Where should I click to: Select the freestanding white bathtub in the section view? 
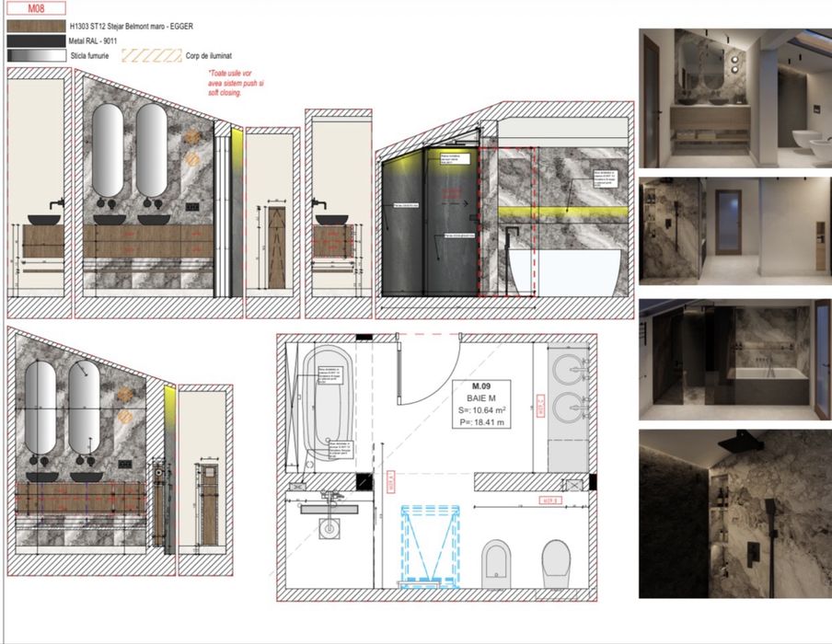(564, 272)
